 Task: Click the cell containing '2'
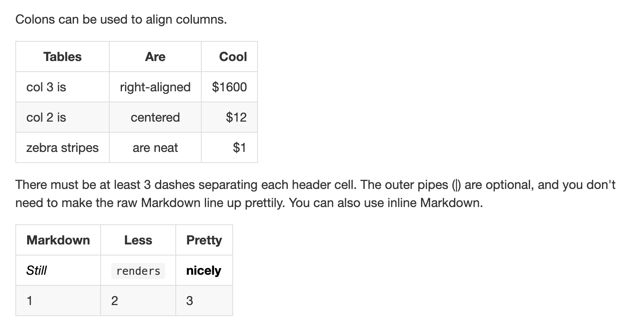tap(138, 301)
